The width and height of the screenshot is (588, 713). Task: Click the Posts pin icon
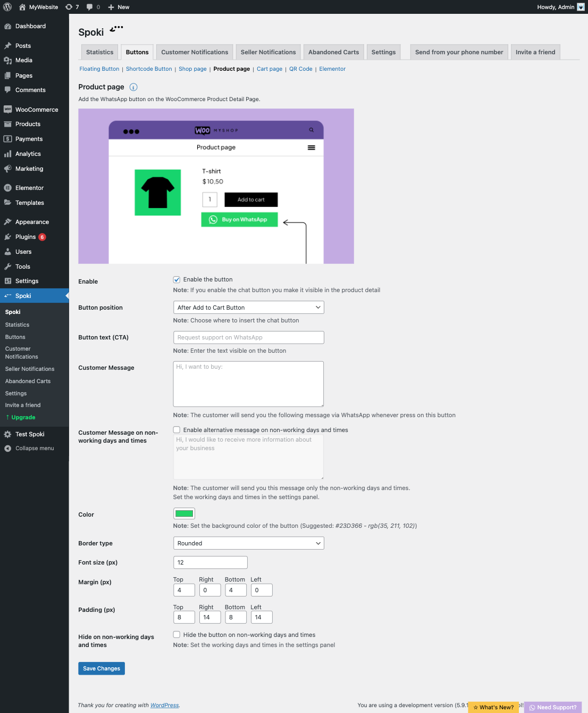(x=8, y=46)
